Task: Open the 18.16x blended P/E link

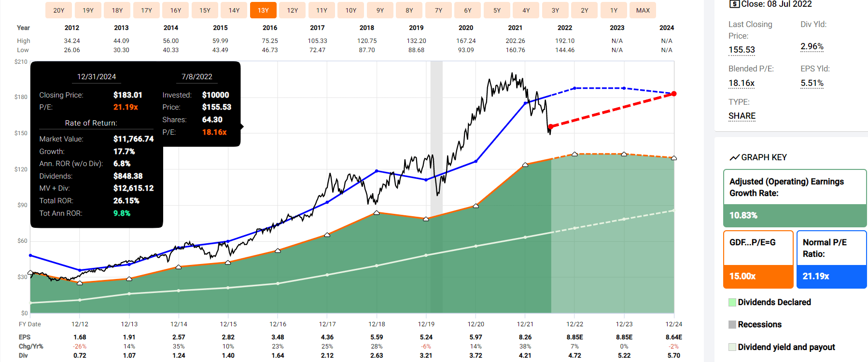Action: 742,83
